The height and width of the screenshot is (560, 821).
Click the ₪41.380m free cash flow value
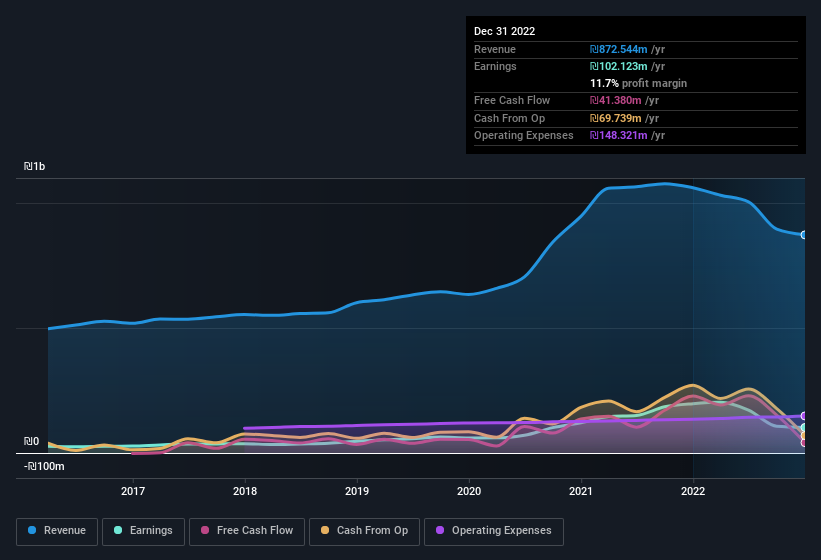coord(616,100)
